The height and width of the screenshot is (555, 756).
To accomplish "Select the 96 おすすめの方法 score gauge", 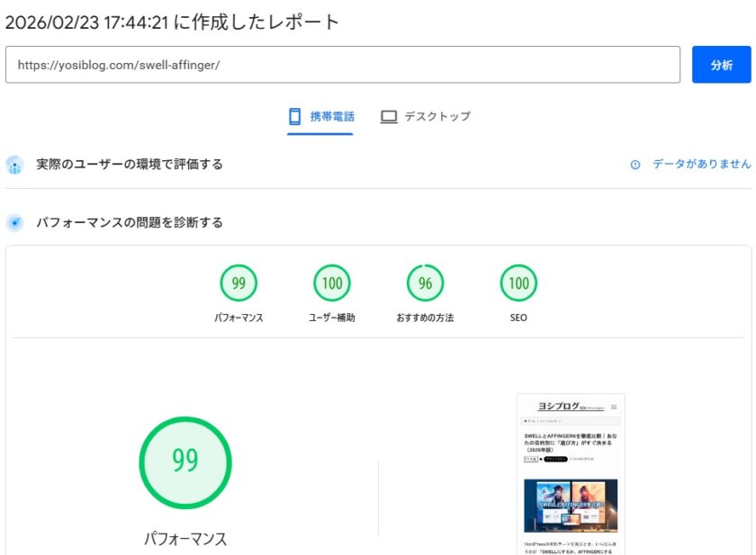I will [426, 283].
